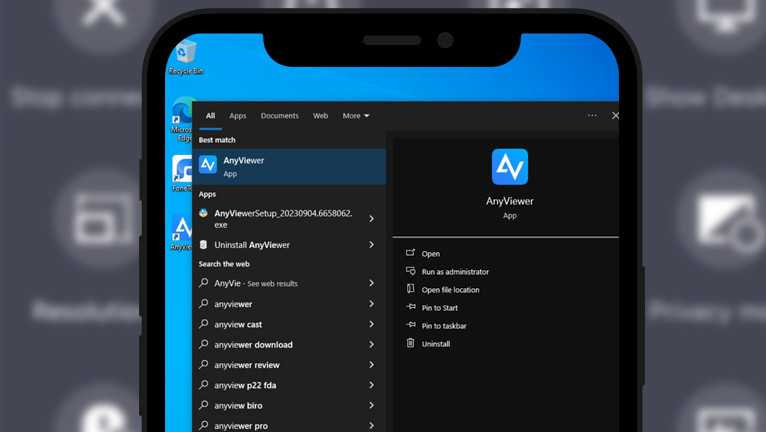Select 'AnyVie - See web results' row

[x=289, y=283]
